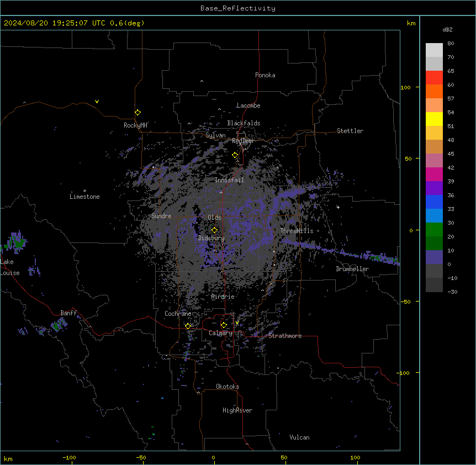
Task: Click the Calgary city label
Action: [x=220, y=333]
